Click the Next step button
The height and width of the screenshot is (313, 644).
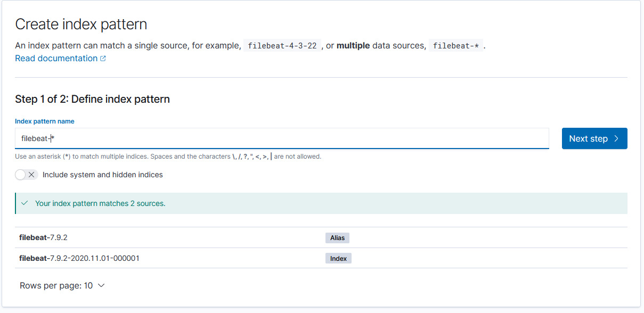[x=594, y=138]
